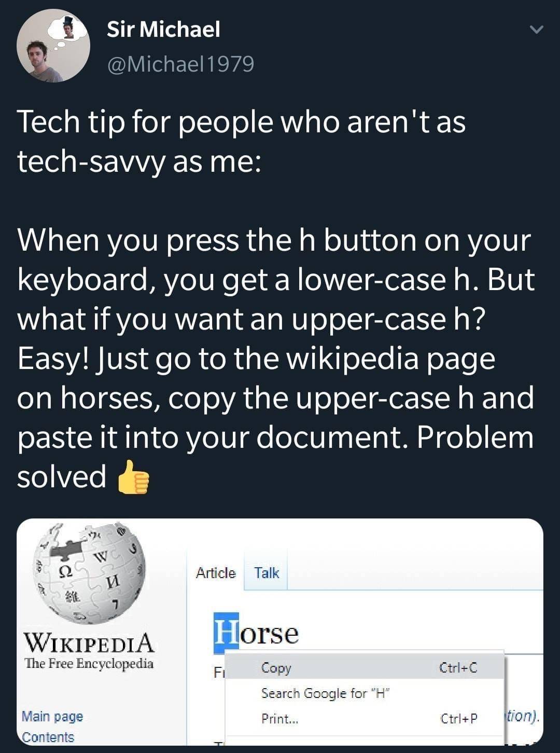
Task: Click the highlighted letter H in Horse
Action: tap(226, 633)
